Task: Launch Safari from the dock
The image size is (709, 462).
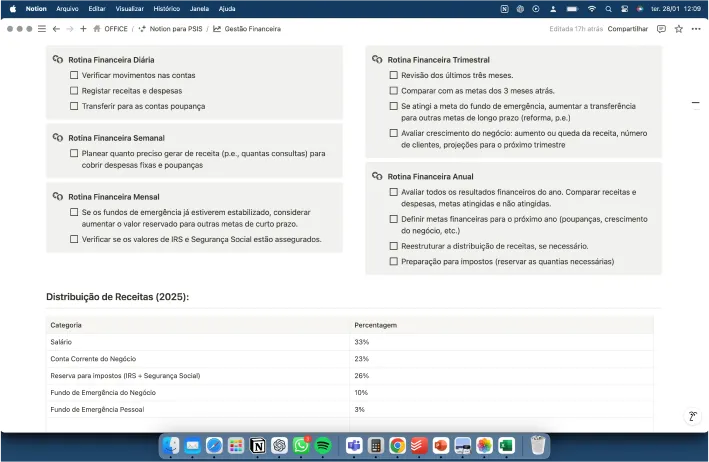Action: coord(214,446)
